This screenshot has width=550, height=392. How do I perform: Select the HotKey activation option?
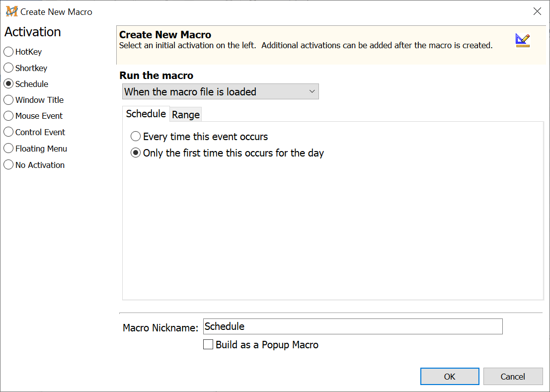click(x=8, y=52)
